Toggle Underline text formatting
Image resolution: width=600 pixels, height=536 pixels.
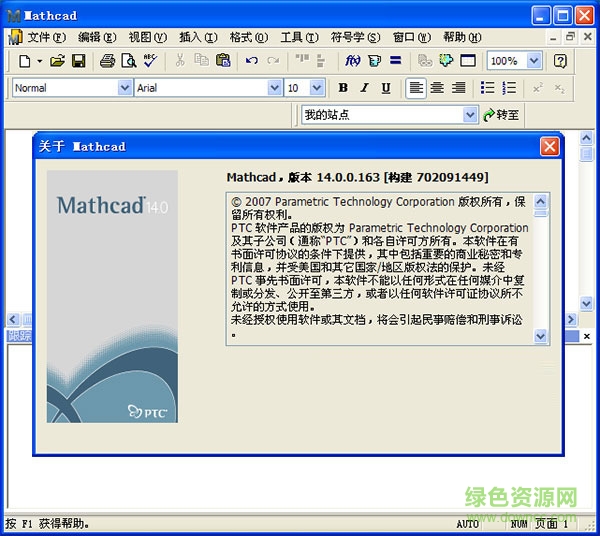pos(386,88)
